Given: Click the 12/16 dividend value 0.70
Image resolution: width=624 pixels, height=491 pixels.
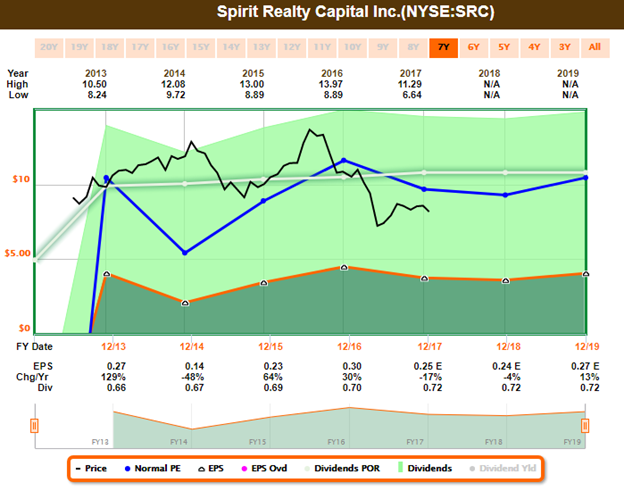Looking at the screenshot, I should tap(352, 388).
